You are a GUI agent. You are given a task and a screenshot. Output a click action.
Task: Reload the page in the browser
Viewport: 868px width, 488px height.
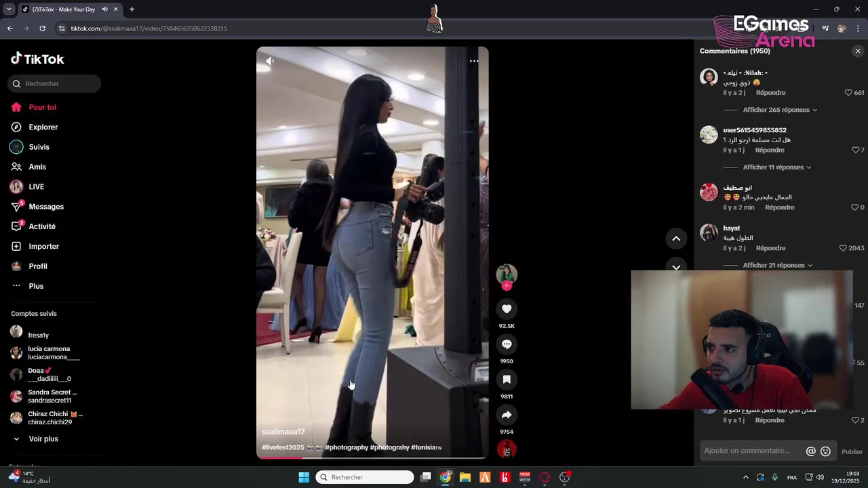click(x=42, y=28)
